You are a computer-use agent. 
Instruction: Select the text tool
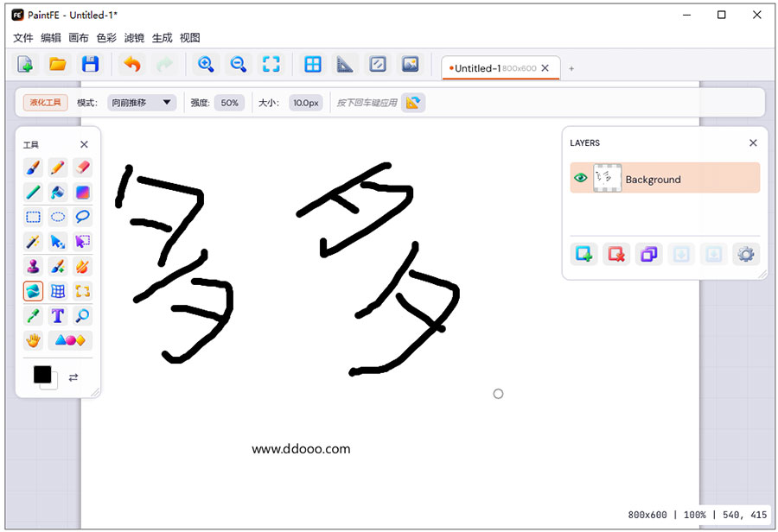[58, 315]
